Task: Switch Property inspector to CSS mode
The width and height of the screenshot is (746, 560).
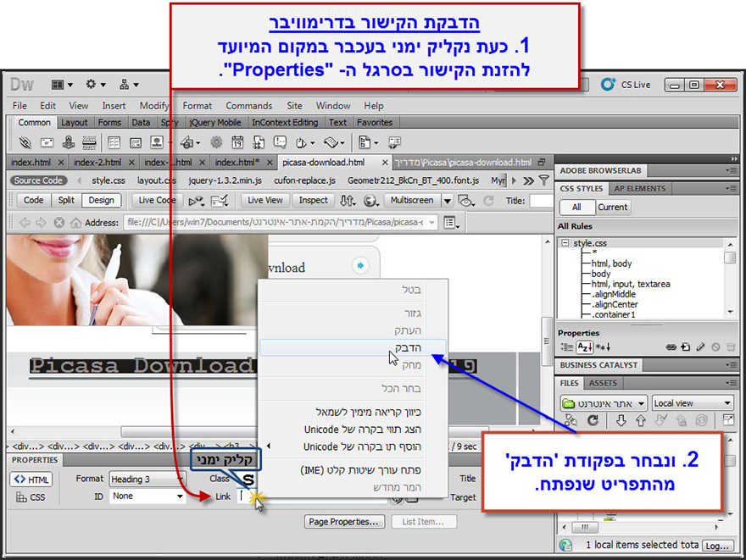Action: 31,497
